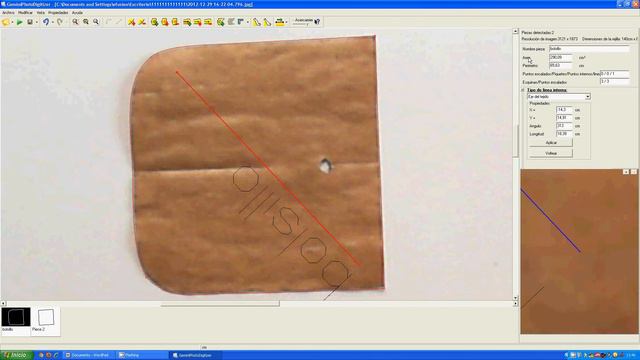Click the second small button atop the preview pane

pyautogui.click(x=633, y=172)
